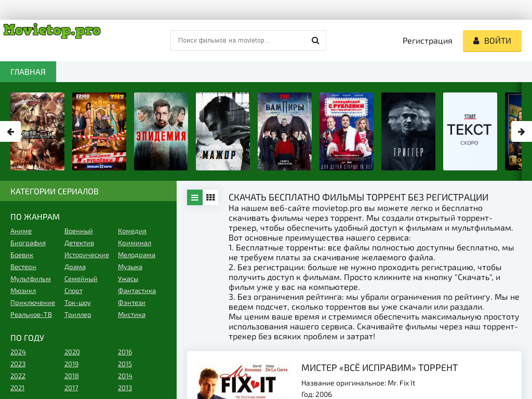Select the Детектив genre

[79, 243]
